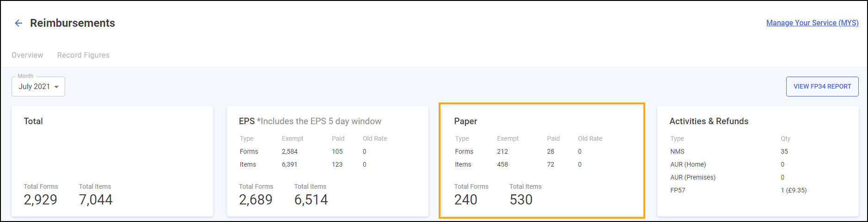Click the back arrow icon
This screenshot has width=868, height=222.
point(18,23)
